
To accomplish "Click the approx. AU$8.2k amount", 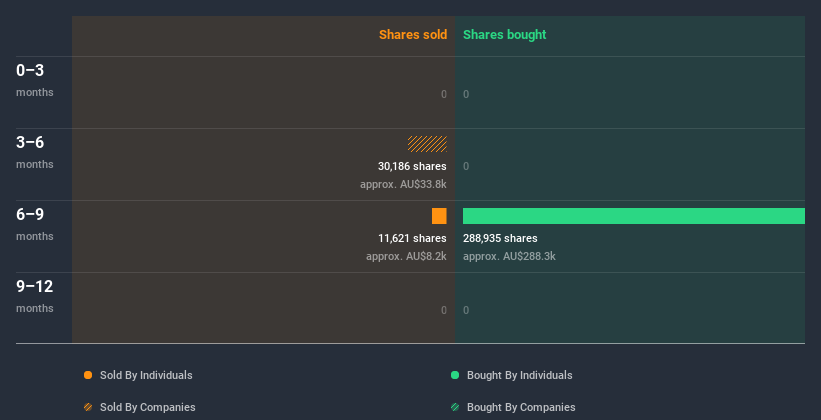I will point(406,257).
